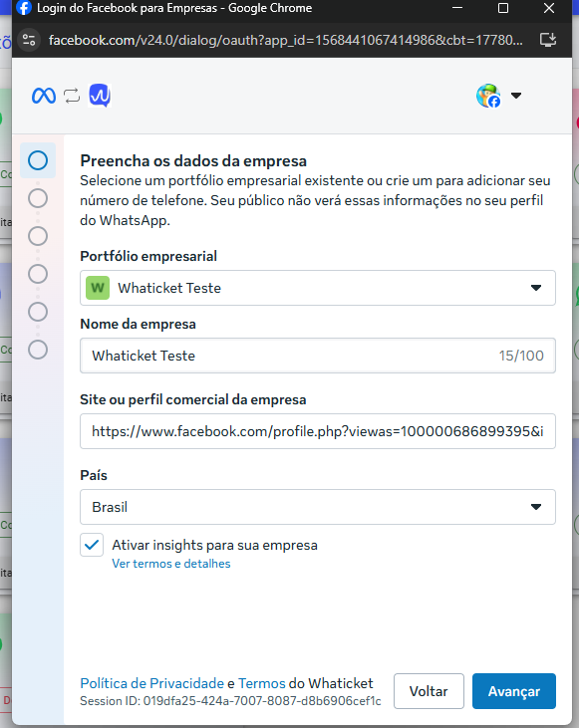
Task: Select the fourth step circle indicator
Action: [38, 274]
